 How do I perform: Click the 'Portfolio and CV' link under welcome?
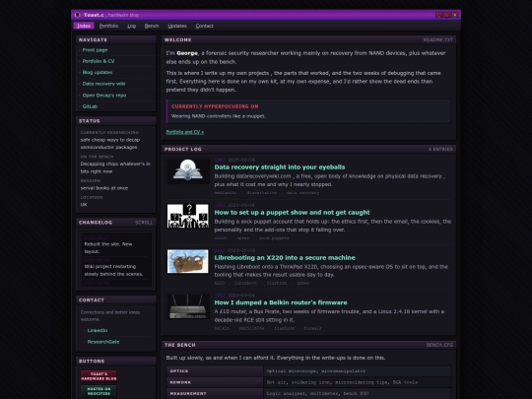pos(185,132)
